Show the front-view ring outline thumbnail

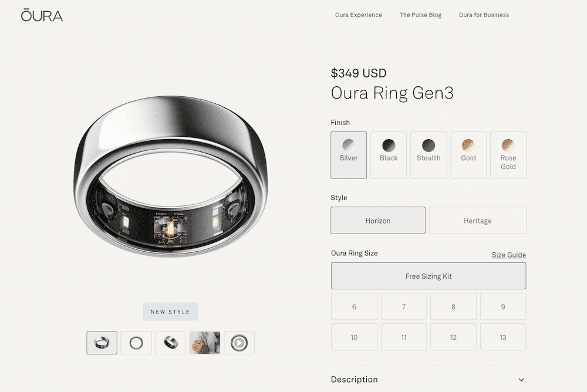click(x=136, y=343)
